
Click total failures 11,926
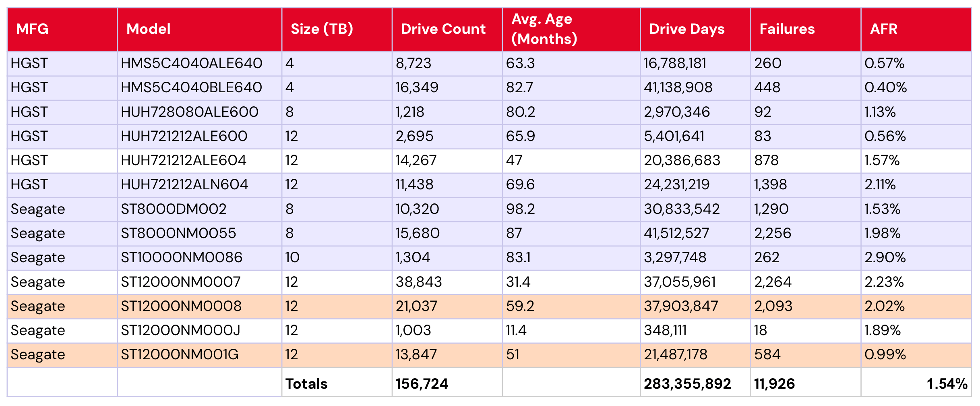775,384
